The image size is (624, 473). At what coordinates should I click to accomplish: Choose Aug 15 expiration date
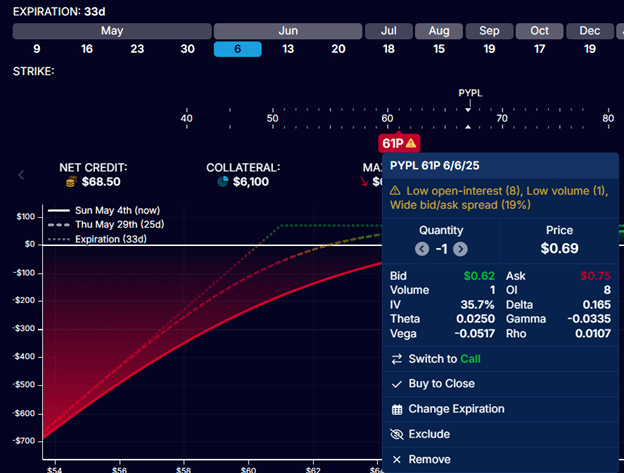[439, 49]
